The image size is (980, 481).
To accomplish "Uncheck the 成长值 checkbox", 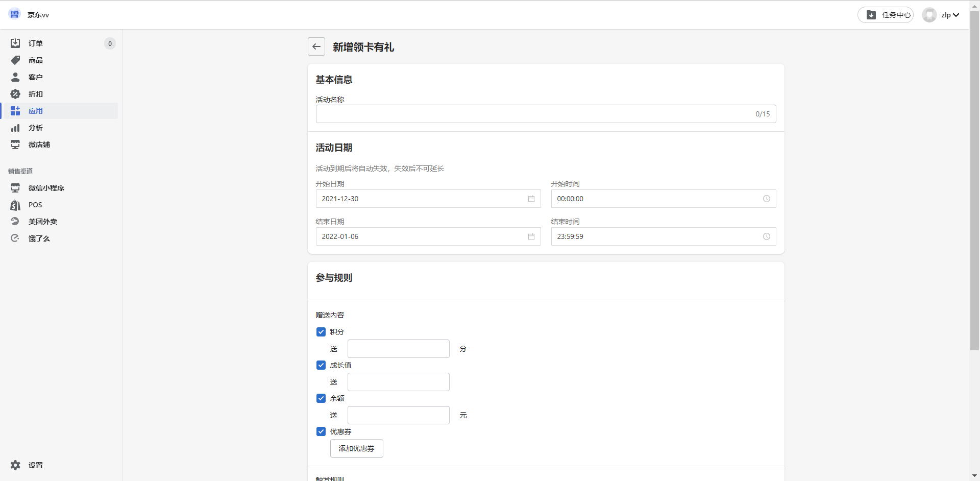I will [x=321, y=365].
